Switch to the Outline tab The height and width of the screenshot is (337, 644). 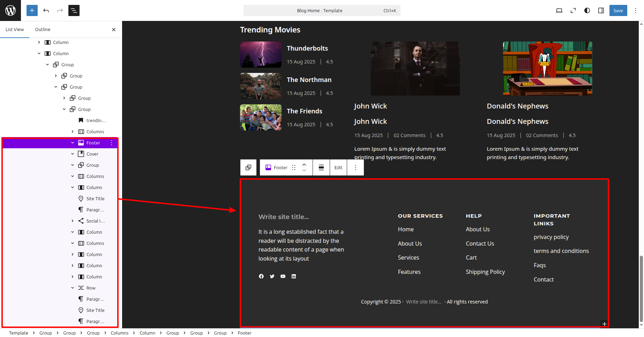pos(43,30)
